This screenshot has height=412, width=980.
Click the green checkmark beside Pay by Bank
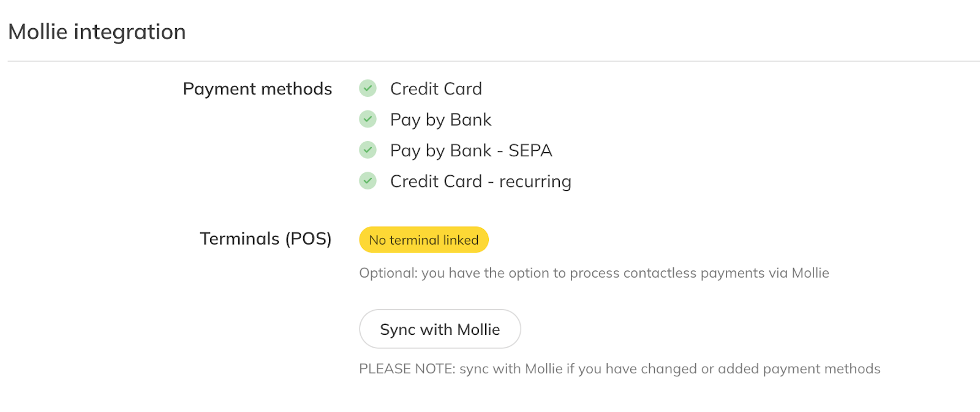pyautogui.click(x=367, y=119)
